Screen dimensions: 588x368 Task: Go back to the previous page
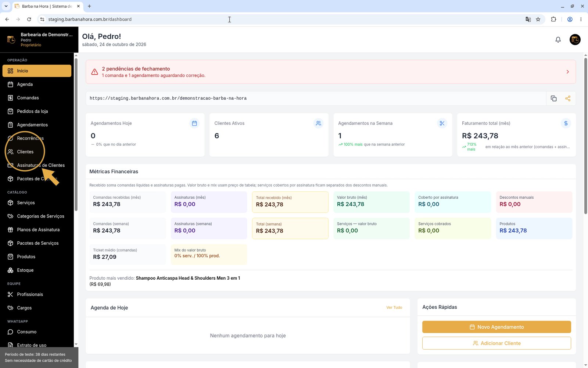tap(7, 20)
